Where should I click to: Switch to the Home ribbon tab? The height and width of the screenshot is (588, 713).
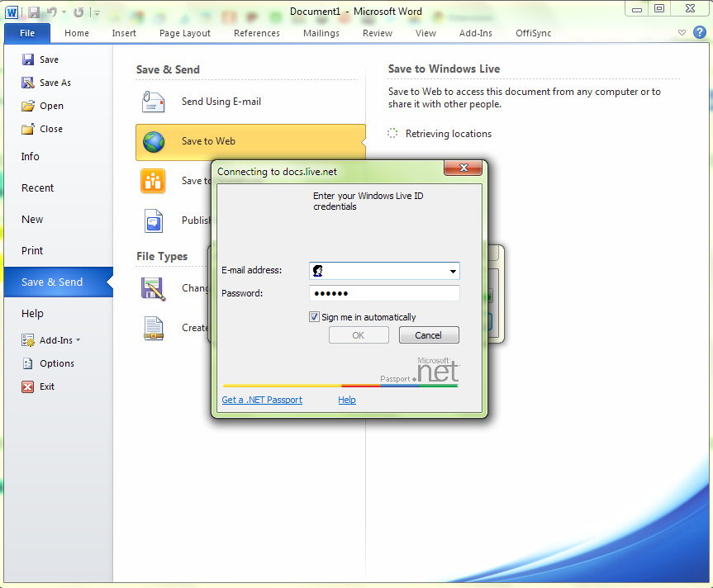click(77, 33)
